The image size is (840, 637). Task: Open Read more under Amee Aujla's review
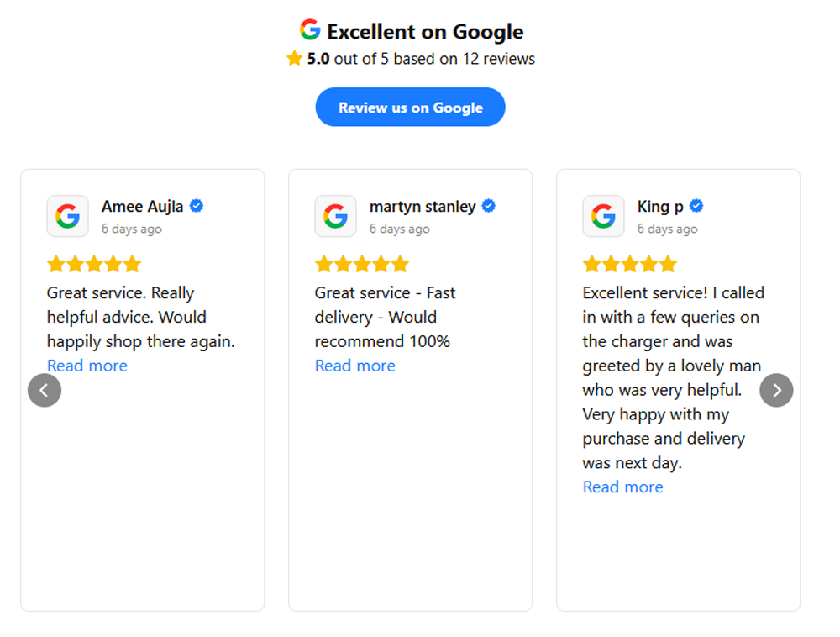click(87, 366)
